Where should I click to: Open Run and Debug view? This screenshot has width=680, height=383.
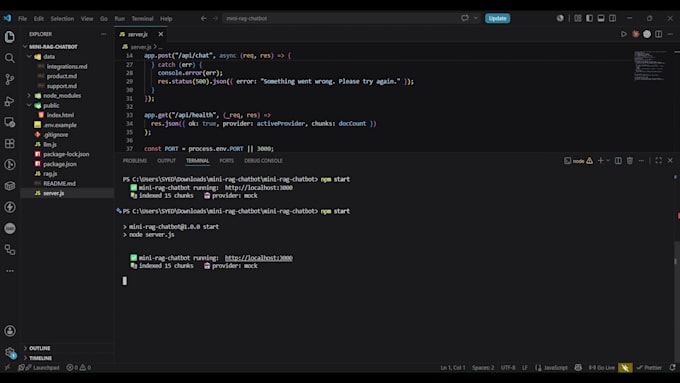10,101
